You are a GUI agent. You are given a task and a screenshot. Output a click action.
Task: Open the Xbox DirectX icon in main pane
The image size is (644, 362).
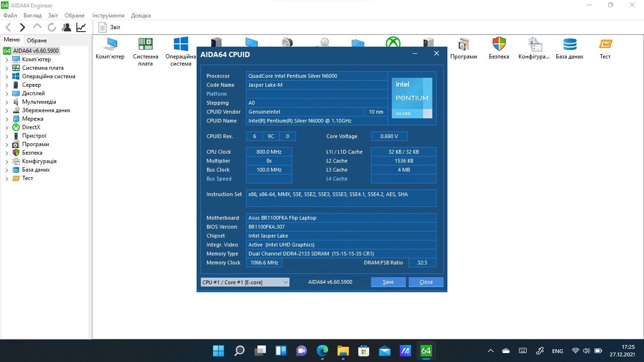point(393,42)
